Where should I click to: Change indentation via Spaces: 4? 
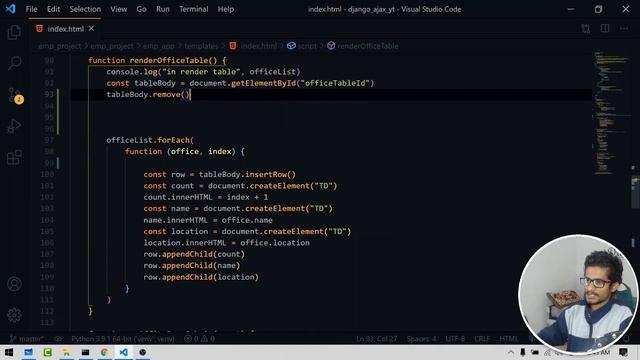click(421, 339)
